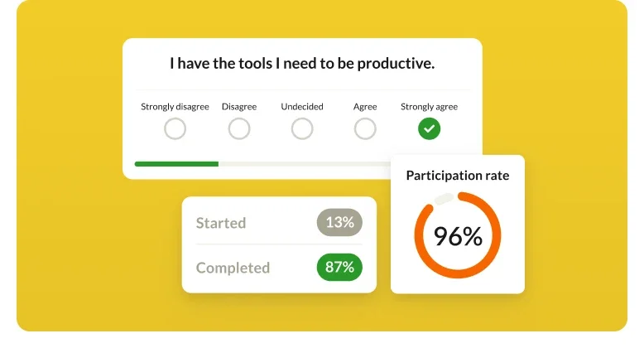The height and width of the screenshot is (348, 644).
Task: Select the Strongly disagree radio button
Action: 175,129
